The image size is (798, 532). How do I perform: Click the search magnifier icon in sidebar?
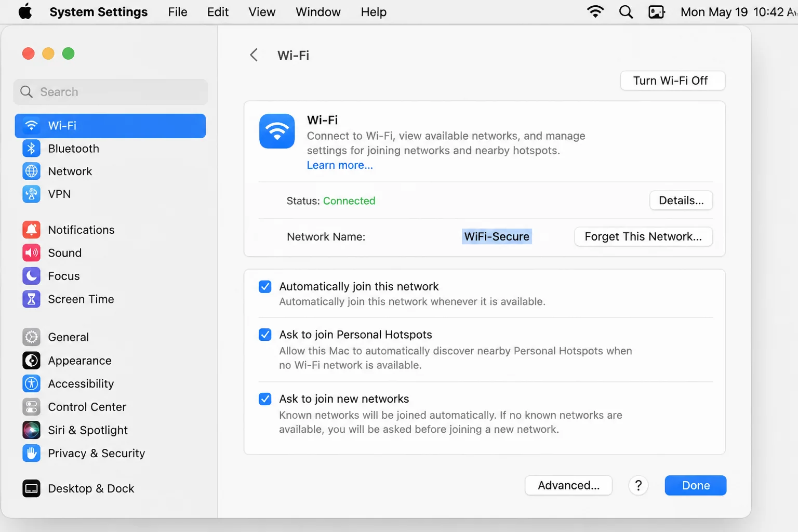[26, 92]
